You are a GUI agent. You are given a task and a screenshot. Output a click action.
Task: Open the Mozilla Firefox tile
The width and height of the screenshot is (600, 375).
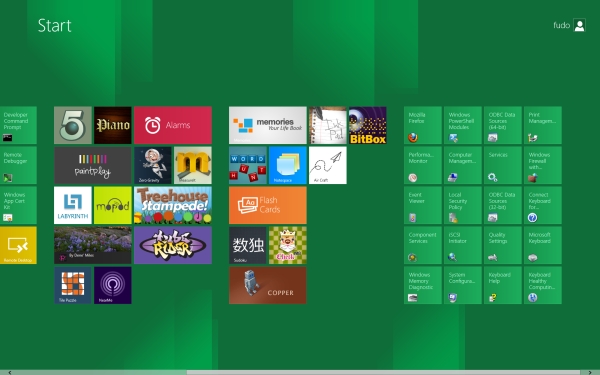point(423,125)
